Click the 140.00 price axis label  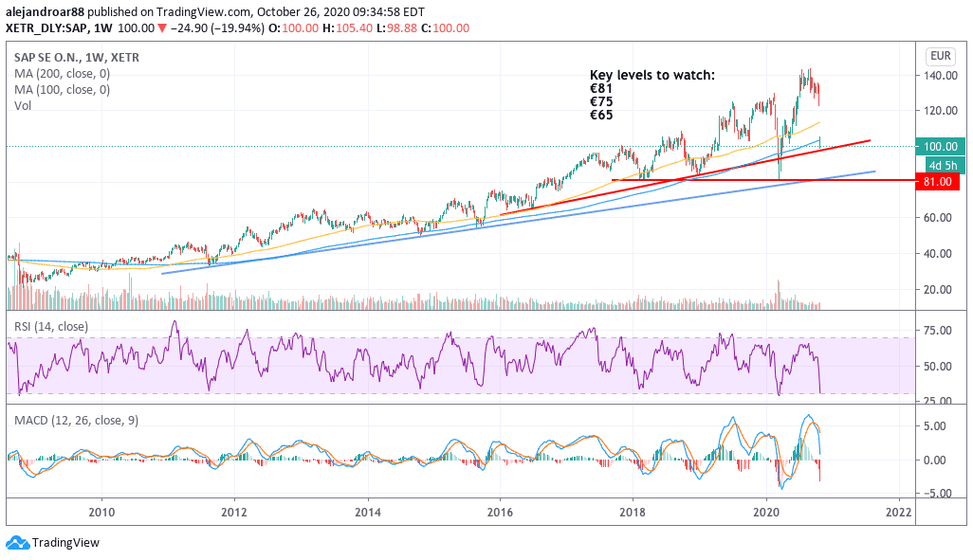click(x=941, y=75)
